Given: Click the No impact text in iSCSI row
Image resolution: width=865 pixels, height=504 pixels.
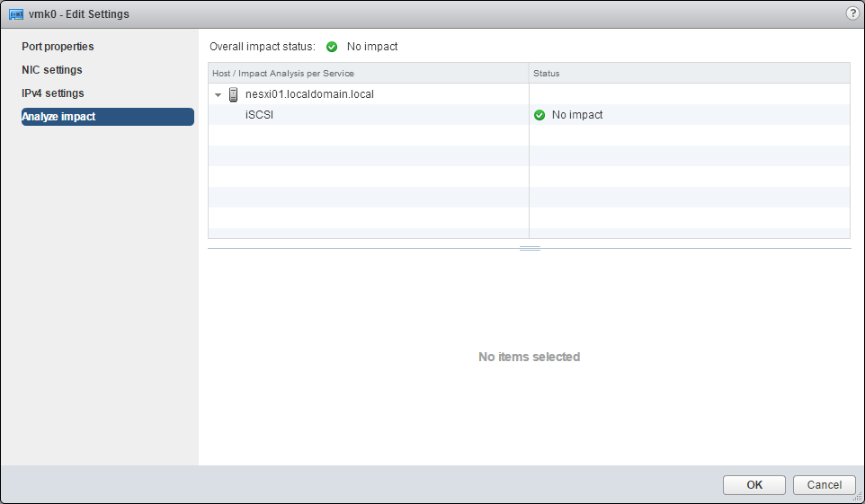Looking at the screenshot, I should 577,115.
